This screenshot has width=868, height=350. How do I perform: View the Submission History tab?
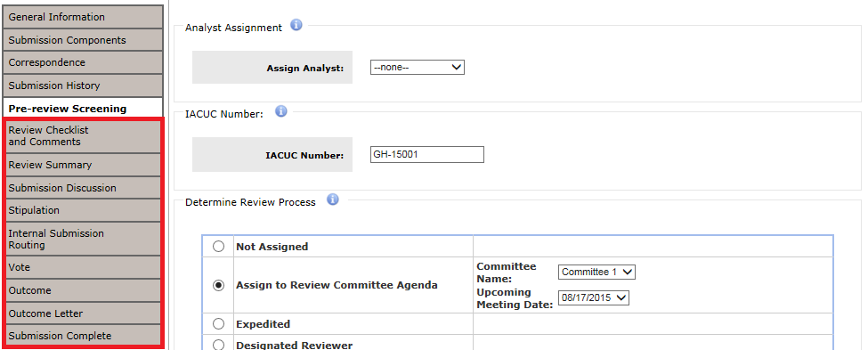(x=83, y=85)
